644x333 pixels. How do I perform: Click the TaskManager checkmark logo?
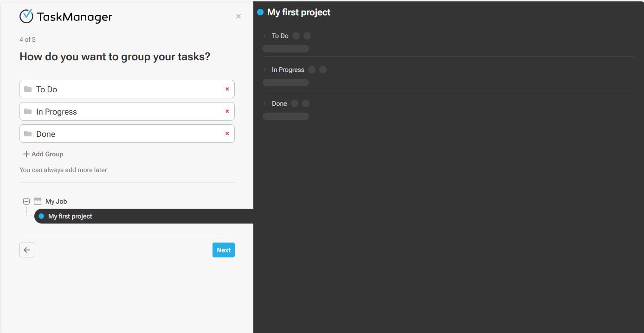[x=26, y=16]
